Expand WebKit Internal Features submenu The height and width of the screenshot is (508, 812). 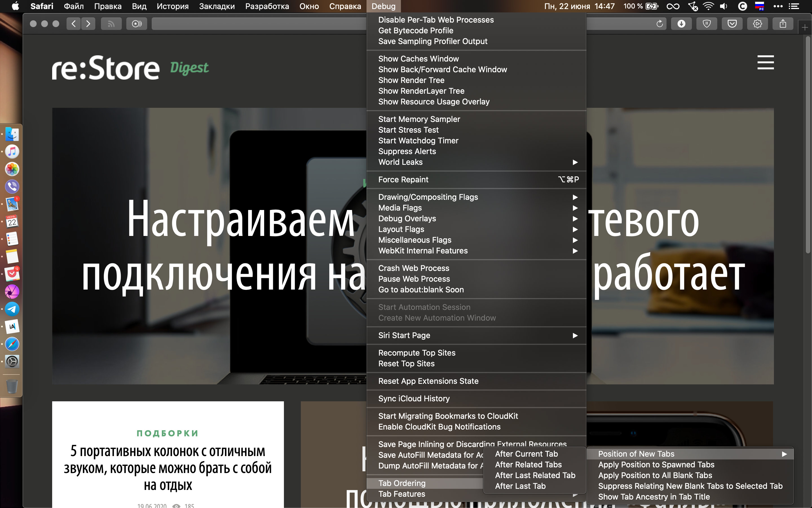476,251
